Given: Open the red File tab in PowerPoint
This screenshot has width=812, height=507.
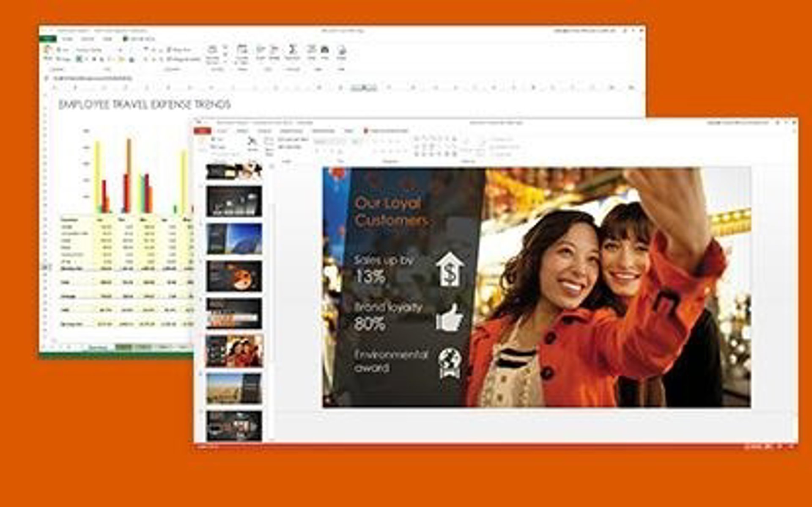Looking at the screenshot, I should coord(202,131).
